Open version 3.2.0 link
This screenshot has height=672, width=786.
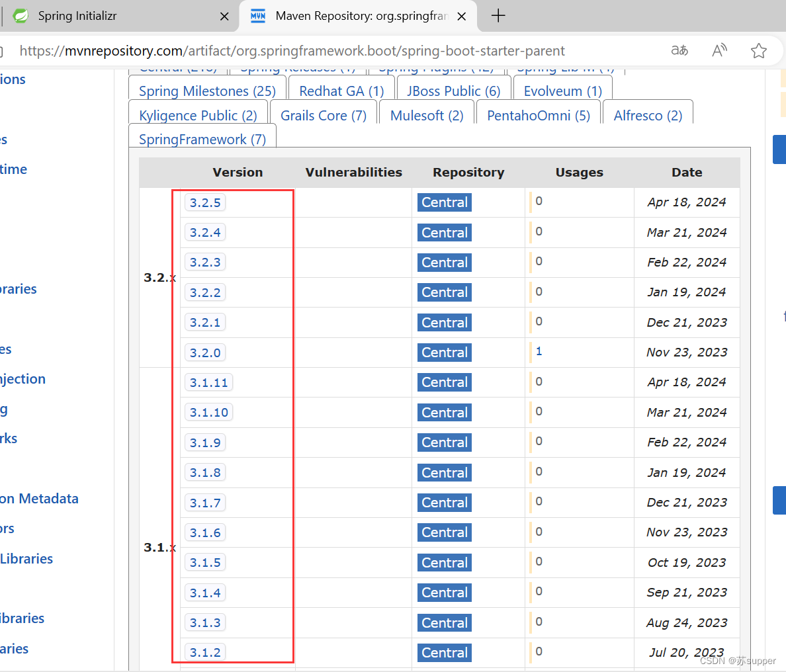(205, 353)
